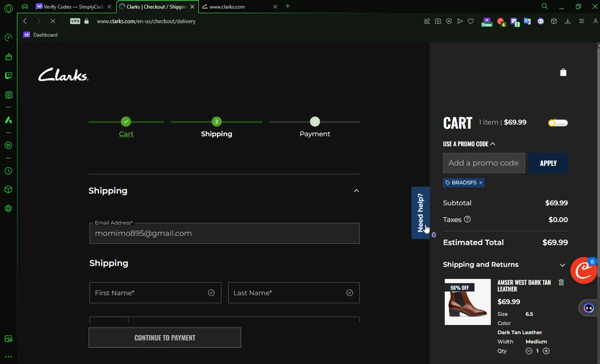Go to Cart step in progress bar
Screen dimensions: 600x364
126,134
